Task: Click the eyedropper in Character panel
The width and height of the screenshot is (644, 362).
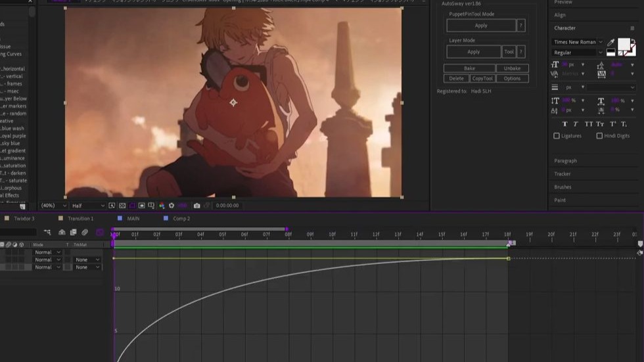Action: pyautogui.click(x=610, y=43)
